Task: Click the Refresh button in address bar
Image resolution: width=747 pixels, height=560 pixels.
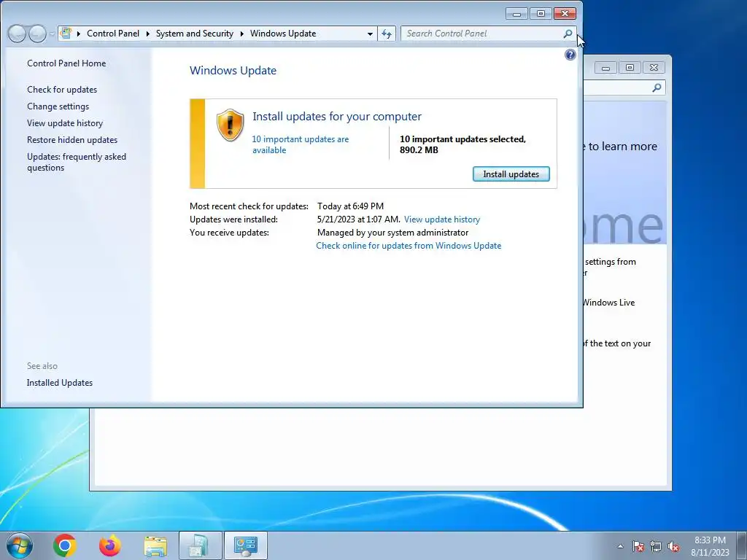Action: click(387, 34)
